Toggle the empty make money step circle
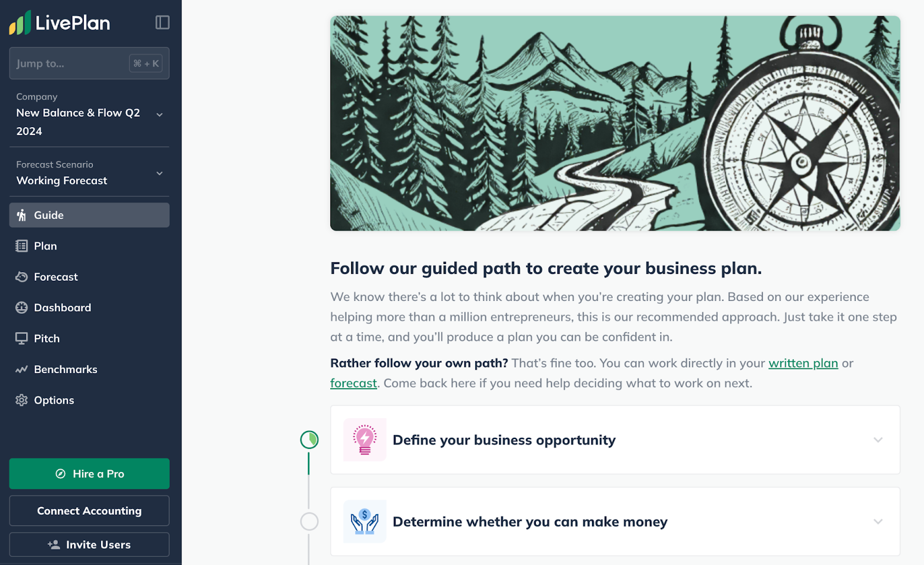Screen dimensions: 924x565 pos(309,522)
